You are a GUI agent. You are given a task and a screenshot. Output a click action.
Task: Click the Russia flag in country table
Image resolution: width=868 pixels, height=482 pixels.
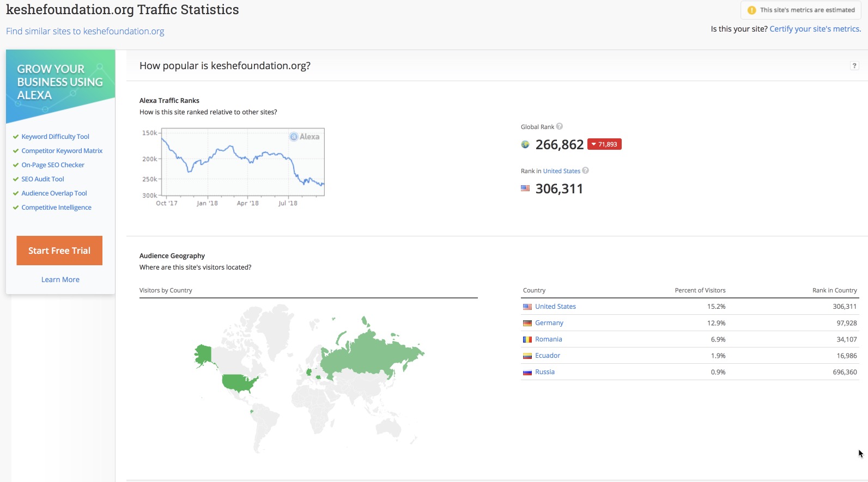tap(527, 372)
